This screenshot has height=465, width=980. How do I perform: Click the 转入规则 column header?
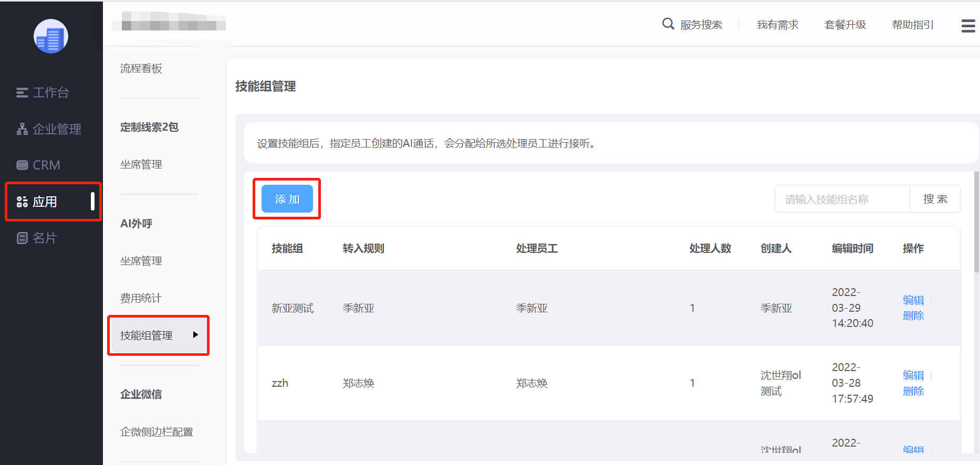click(363, 248)
